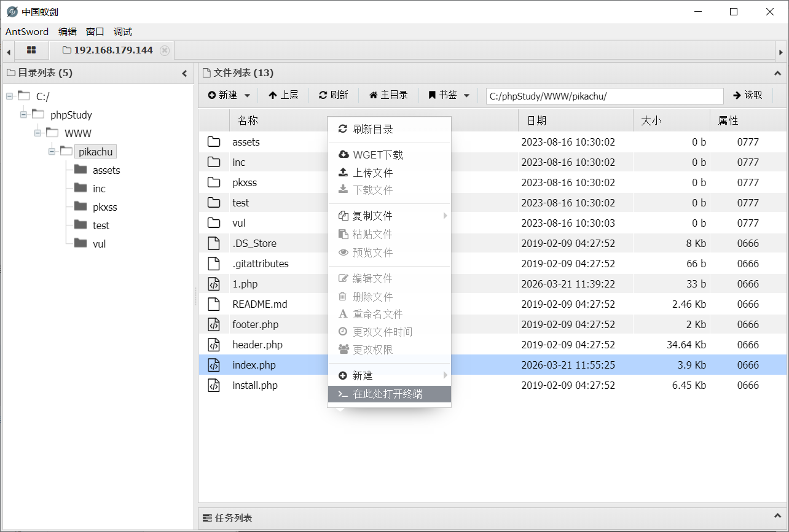Open the AntSword menu
The height and width of the screenshot is (532, 789).
point(27,32)
